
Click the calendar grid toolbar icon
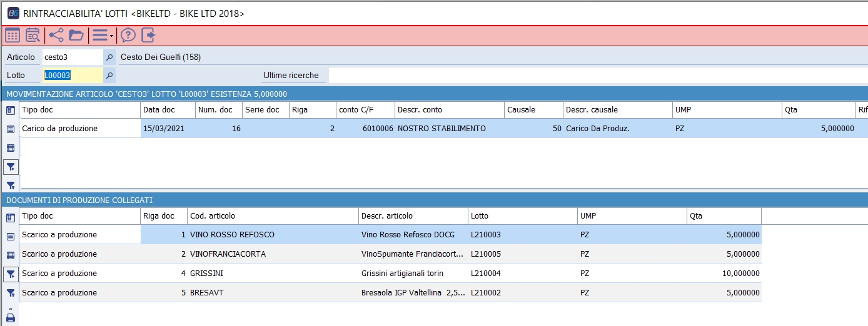click(13, 35)
